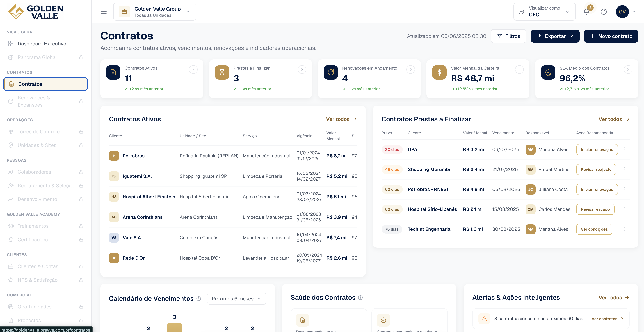Expand the Golden Valle Group unit selector
Screen dimensions: 644x332
(x=154, y=12)
